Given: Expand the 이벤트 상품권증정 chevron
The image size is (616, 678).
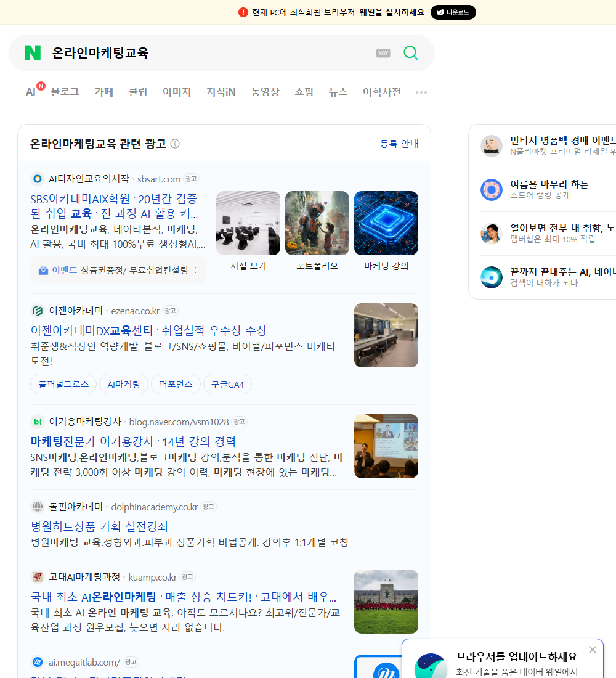Looking at the screenshot, I should pyautogui.click(x=197, y=270).
